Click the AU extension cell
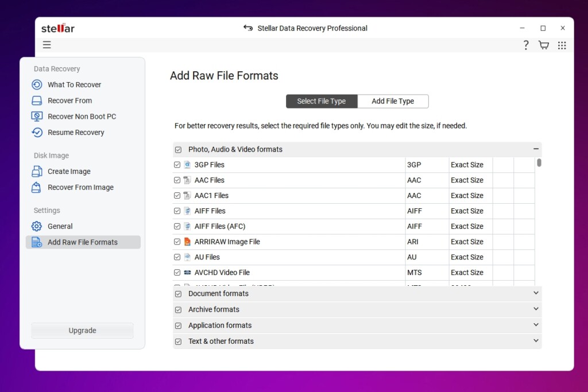Viewport: 588px width, 392px height. (427, 257)
